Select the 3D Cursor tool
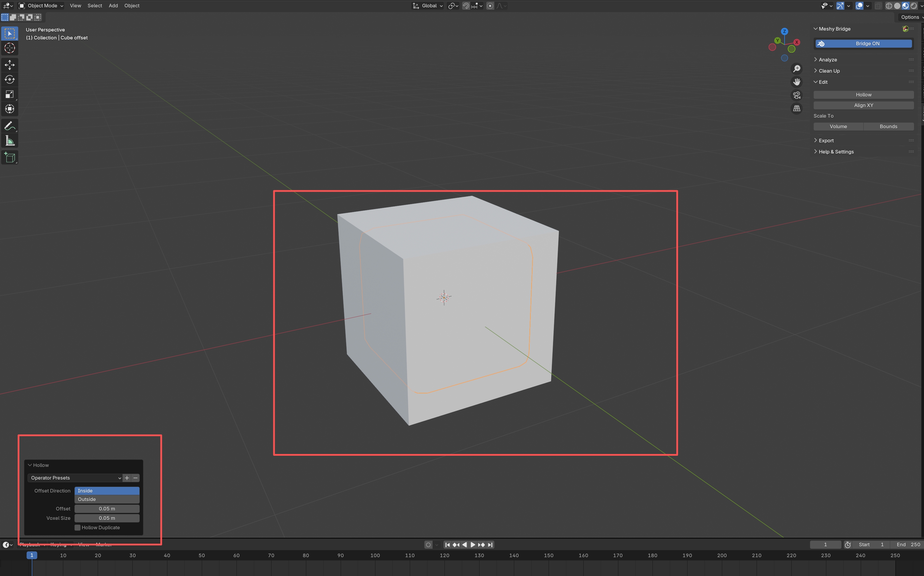Screen dimensions: 924x576 (9, 48)
